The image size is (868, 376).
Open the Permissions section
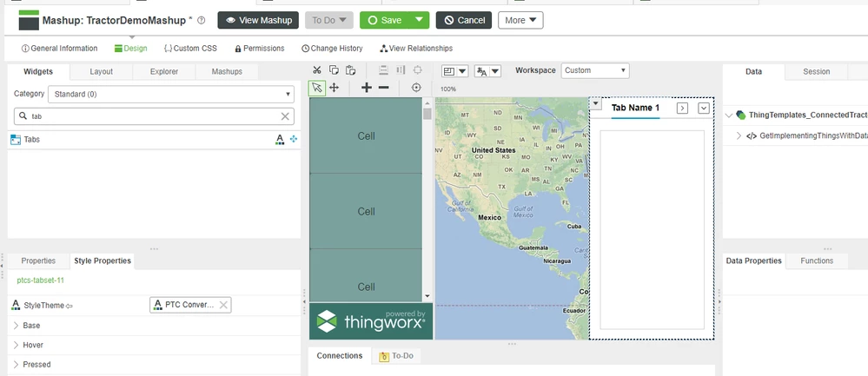[260, 49]
